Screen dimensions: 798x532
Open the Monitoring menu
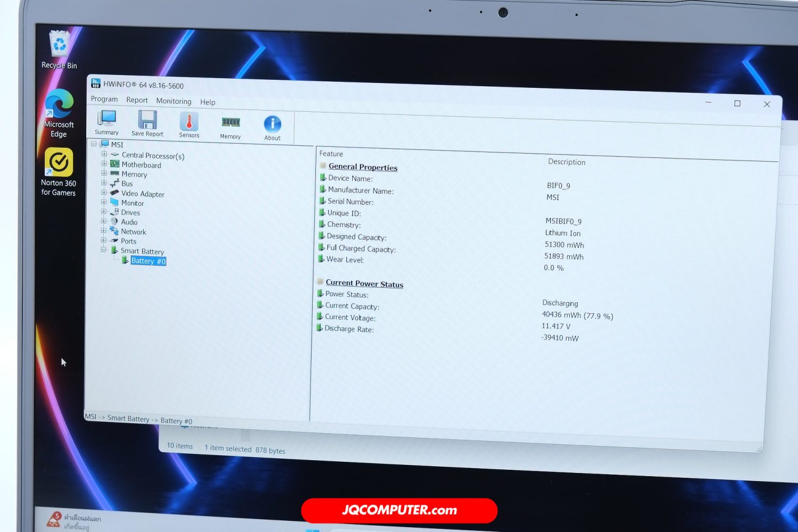click(x=173, y=101)
